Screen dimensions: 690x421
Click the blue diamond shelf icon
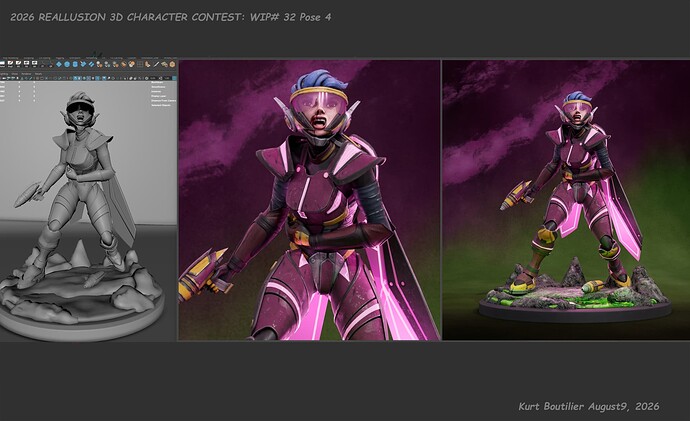click(x=59, y=64)
